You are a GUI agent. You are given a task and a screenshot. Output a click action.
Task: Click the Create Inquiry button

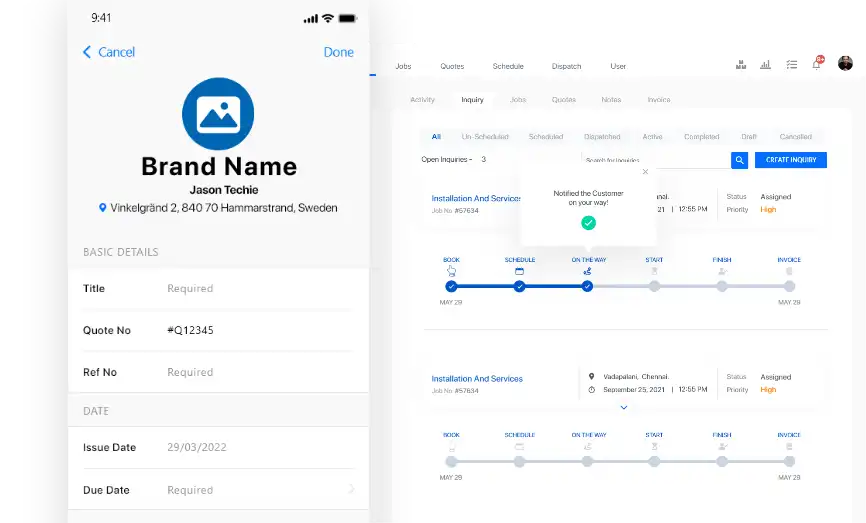[791, 160]
